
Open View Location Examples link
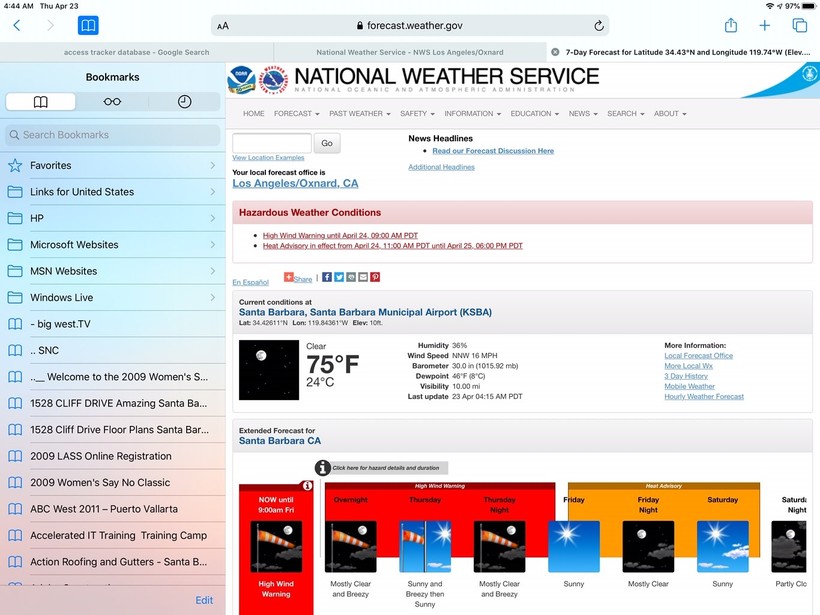pyautogui.click(x=268, y=157)
